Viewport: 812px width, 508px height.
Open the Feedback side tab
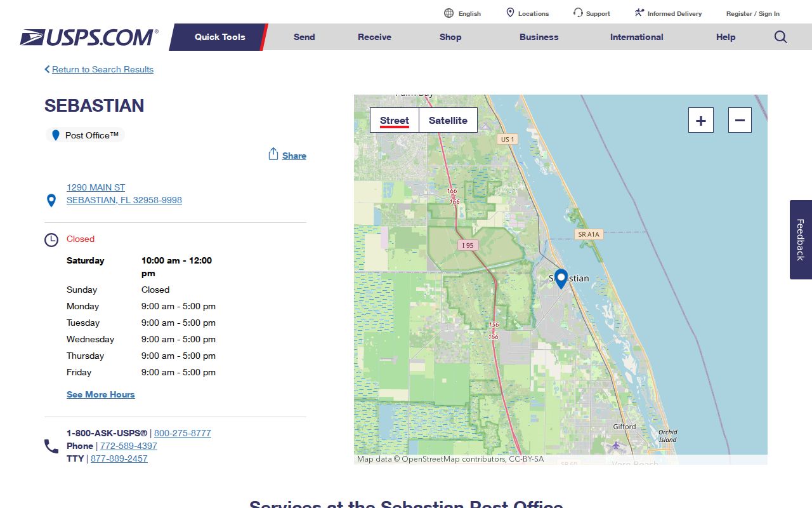801,239
